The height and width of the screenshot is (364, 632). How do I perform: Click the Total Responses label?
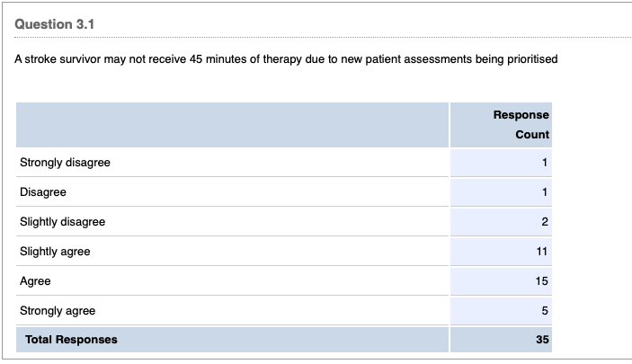point(72,340)
